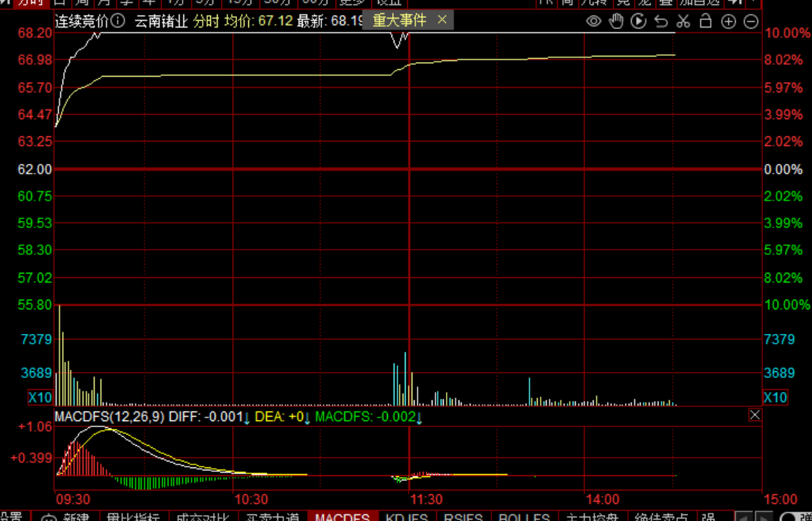812x521 pixels.
Task: Click the MACDFS(12,26,9) indicator label
Action: pos(110,417)
